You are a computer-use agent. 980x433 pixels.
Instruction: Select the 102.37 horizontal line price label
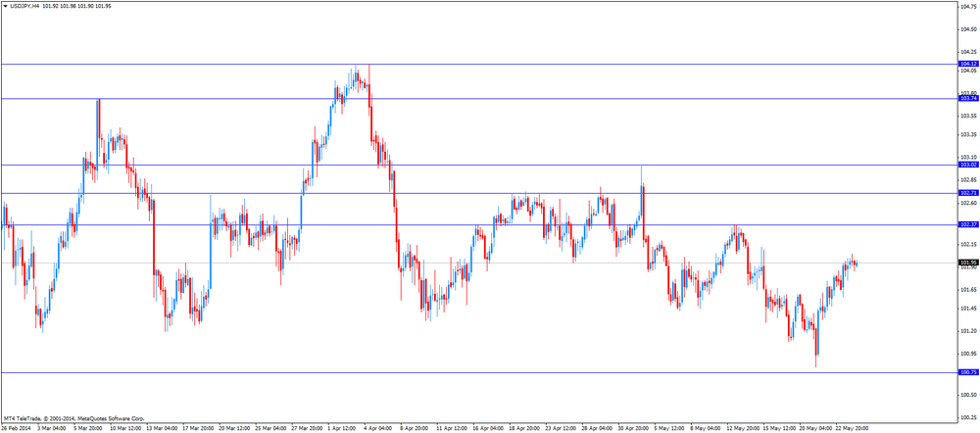[968, 224]
